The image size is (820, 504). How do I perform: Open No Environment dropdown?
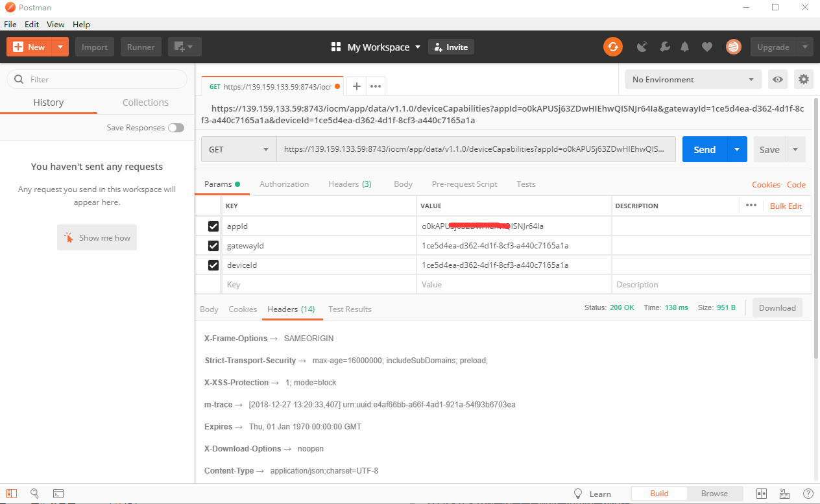[x=693, y=79]
